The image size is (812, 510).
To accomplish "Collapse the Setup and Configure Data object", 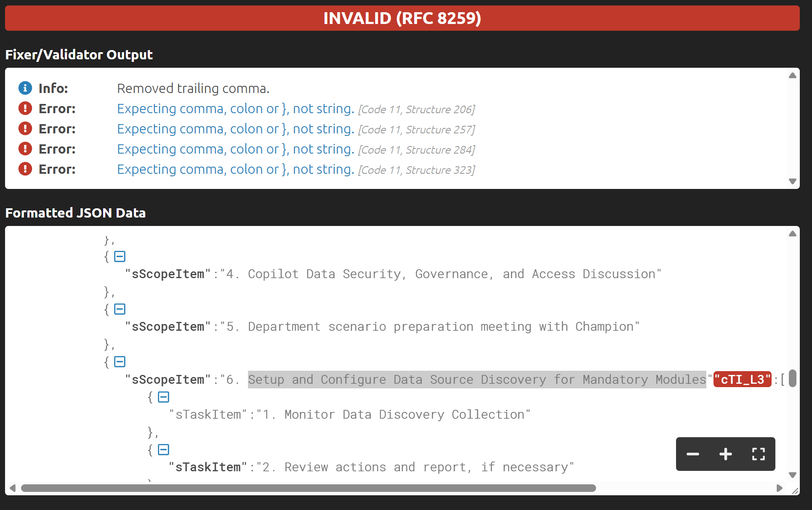I will [x=120, y=362].
